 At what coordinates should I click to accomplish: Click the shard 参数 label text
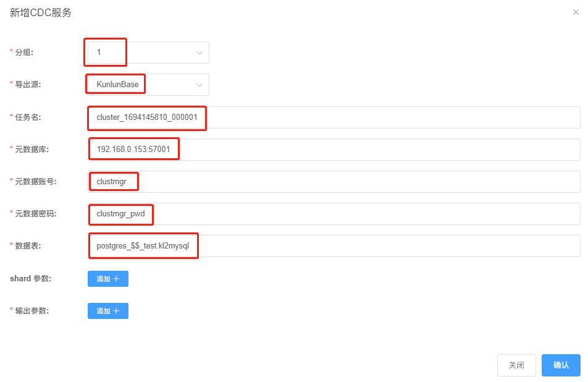[x=30, y=278]
